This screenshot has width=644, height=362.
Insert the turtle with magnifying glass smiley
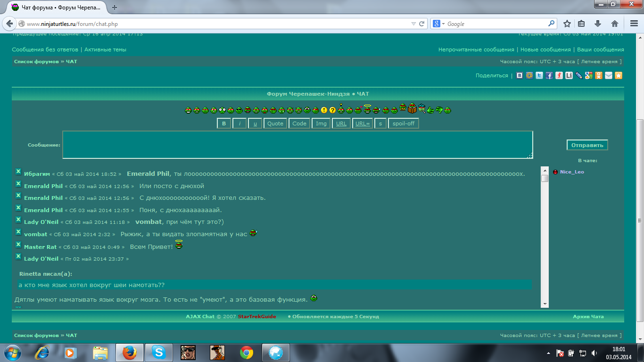(x=422, y=109)
